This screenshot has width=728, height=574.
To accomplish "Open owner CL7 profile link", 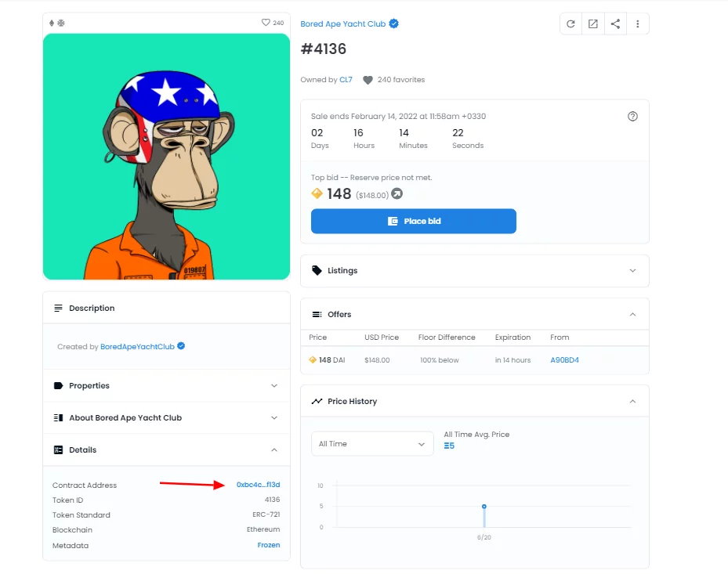I will (346, 80).
